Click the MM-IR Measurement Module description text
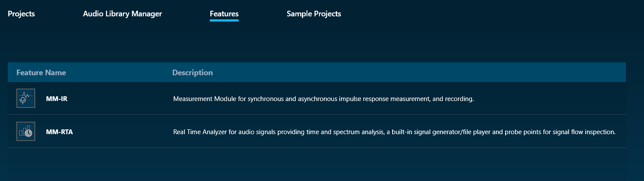This screenshot has height=181, width=644. pos(323,99)
